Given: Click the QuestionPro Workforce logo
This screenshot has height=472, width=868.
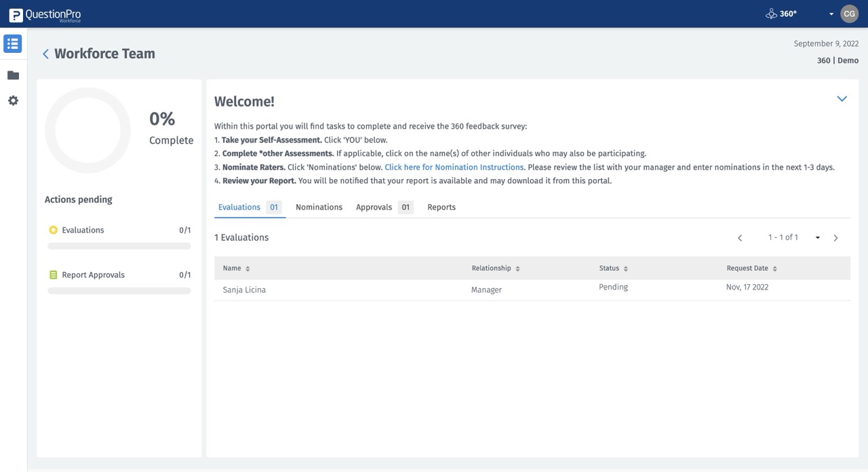Looking at the screenshot, I should click(45, 14).
